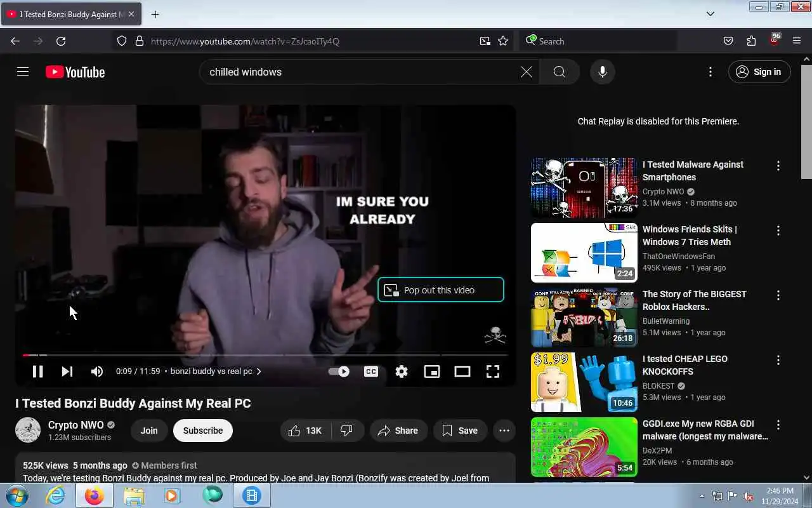This screenshot has height=508, width=812.
Task: Close the Bonzi Buddy tab
Action: pyautogui.click(x=131, y=14)
